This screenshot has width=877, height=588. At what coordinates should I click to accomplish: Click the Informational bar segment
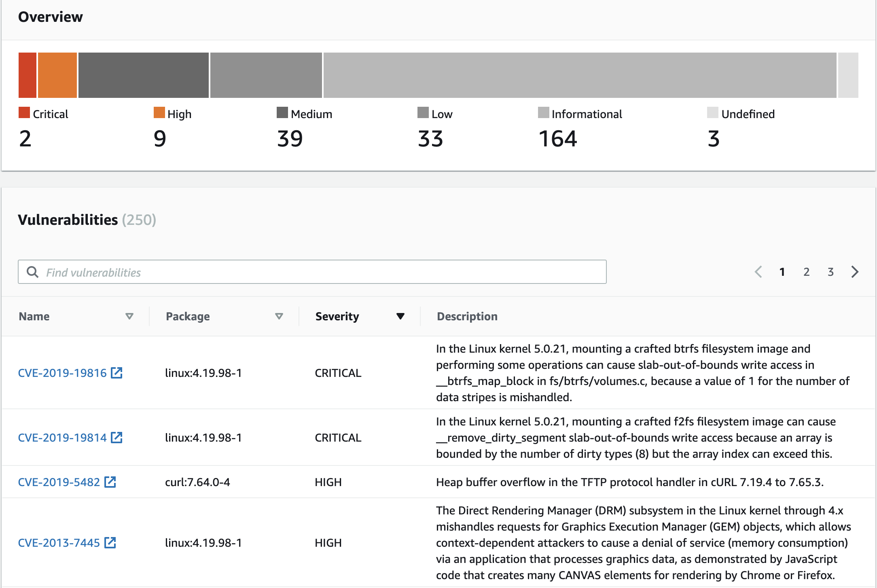pos(580,75)
